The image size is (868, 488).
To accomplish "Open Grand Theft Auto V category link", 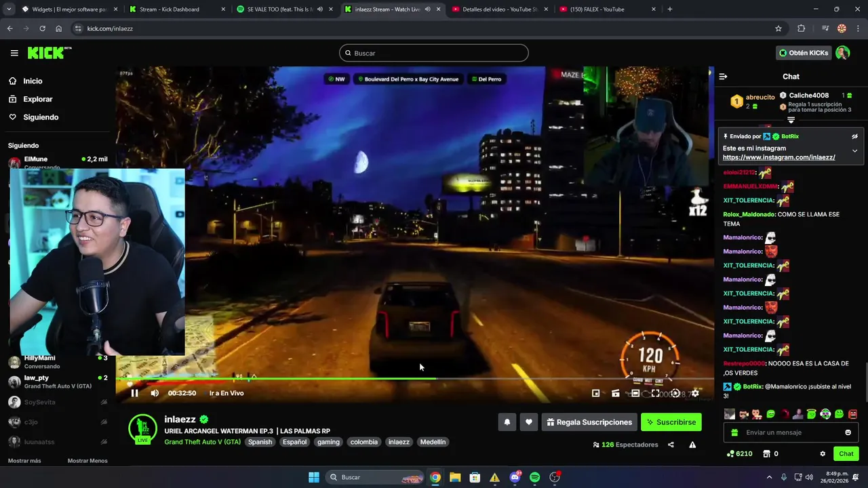I will pyautogui.click(x=202, y=442).
